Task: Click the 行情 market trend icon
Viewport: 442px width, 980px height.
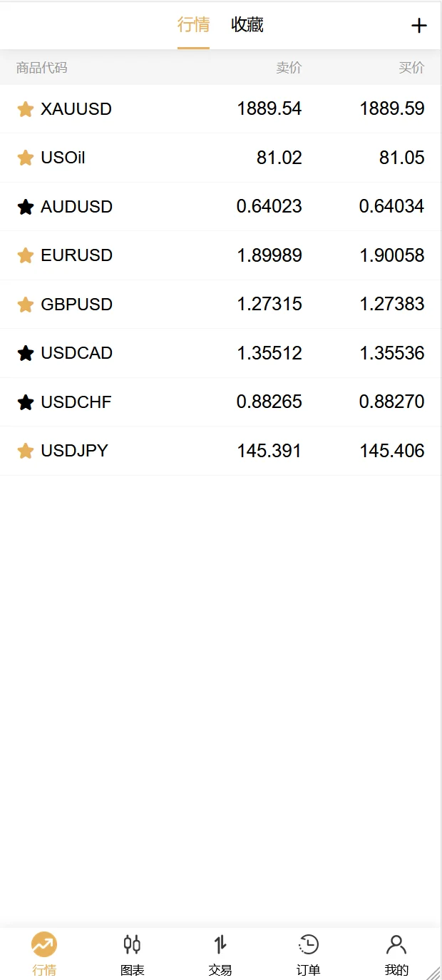Action: (44, 945)
